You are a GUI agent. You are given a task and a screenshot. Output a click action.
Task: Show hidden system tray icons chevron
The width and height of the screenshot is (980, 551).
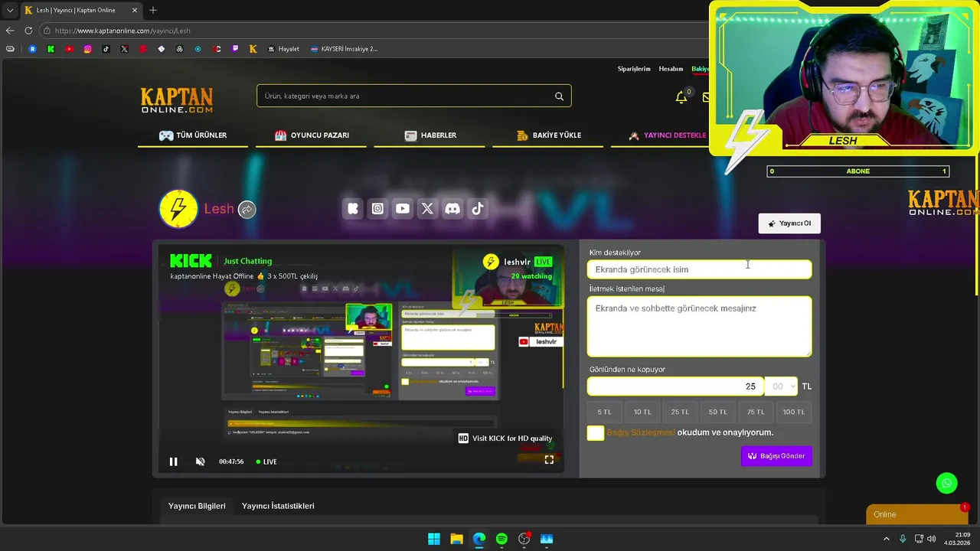click(x=887, y=539)
